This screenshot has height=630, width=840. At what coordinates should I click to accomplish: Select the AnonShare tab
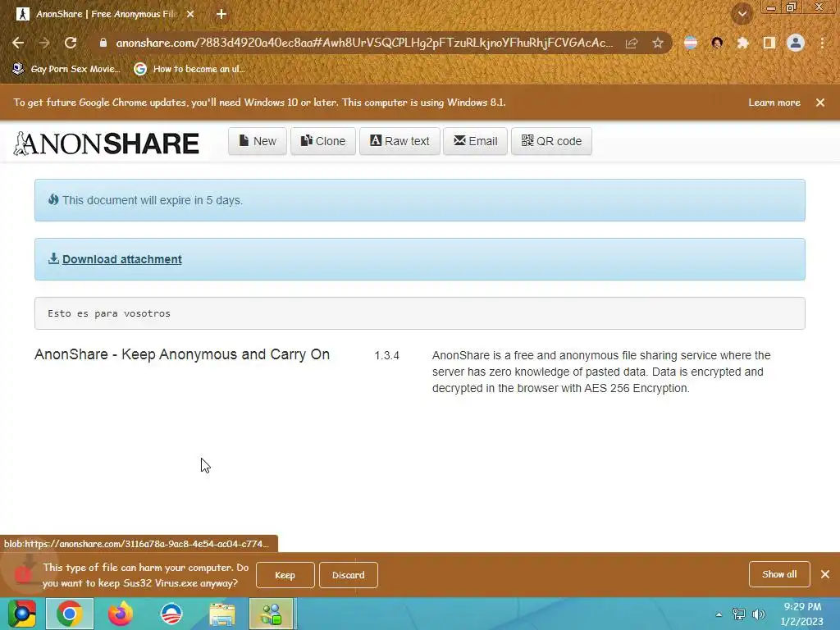point(106,14)
